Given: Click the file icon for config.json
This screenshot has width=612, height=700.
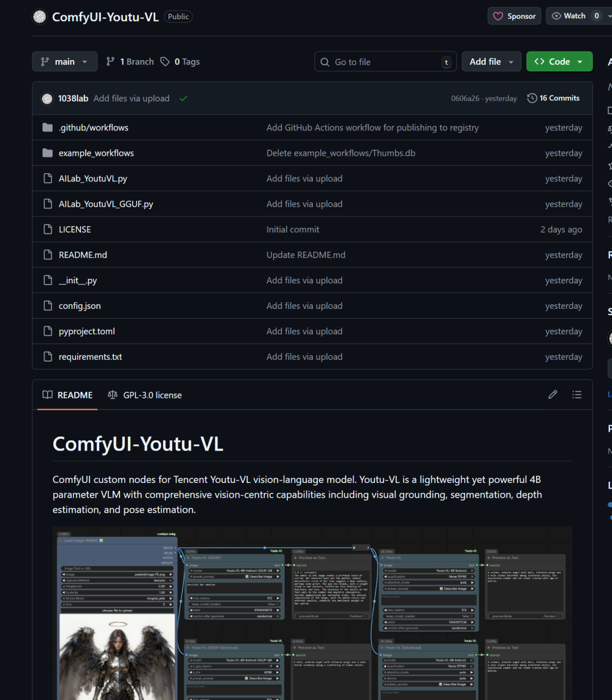Looking at the screenshot, I should 48,306.
